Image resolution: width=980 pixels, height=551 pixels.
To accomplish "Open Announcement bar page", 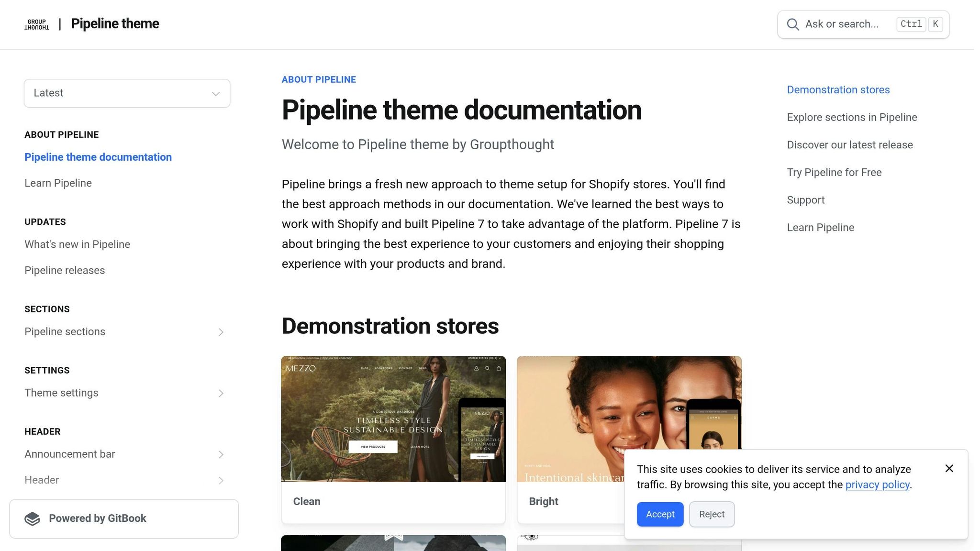I will (70, 454).
